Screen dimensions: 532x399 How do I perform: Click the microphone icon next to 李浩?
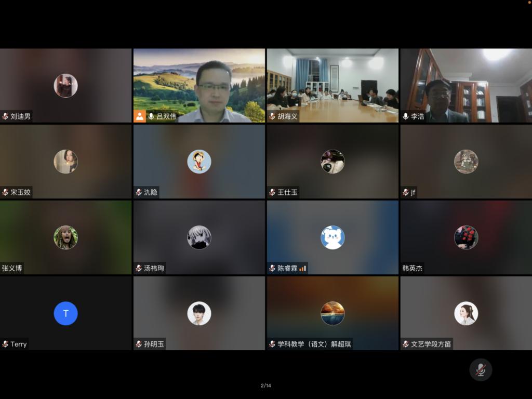(x=405, y=116)
